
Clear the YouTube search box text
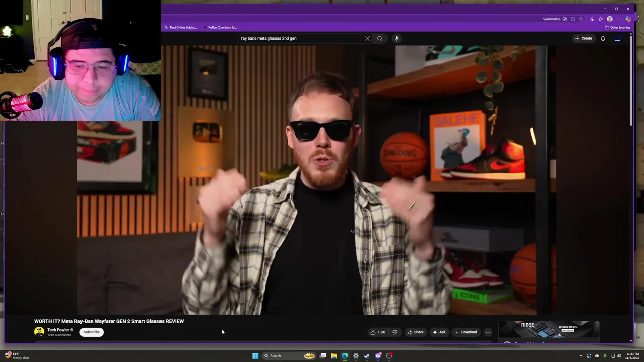368,38
